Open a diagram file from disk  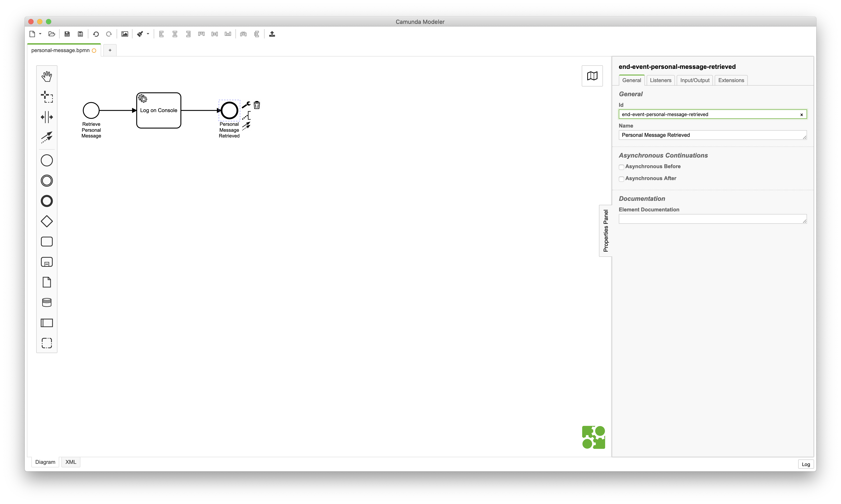52,34
